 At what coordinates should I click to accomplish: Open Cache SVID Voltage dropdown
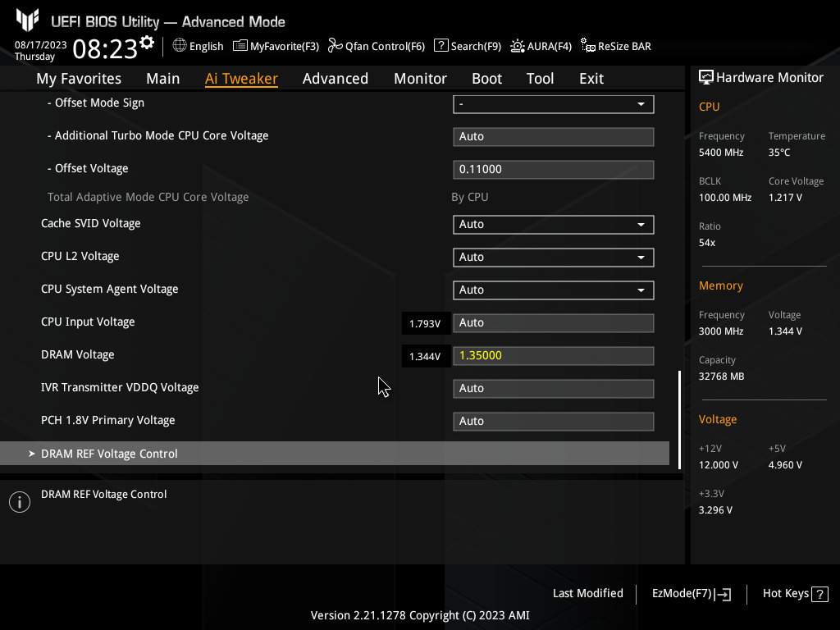[554, 225]
